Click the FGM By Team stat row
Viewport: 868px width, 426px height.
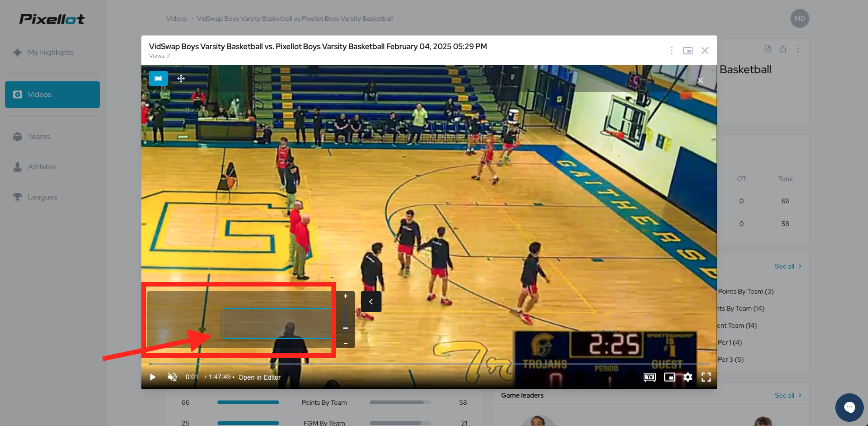point(324,423)
